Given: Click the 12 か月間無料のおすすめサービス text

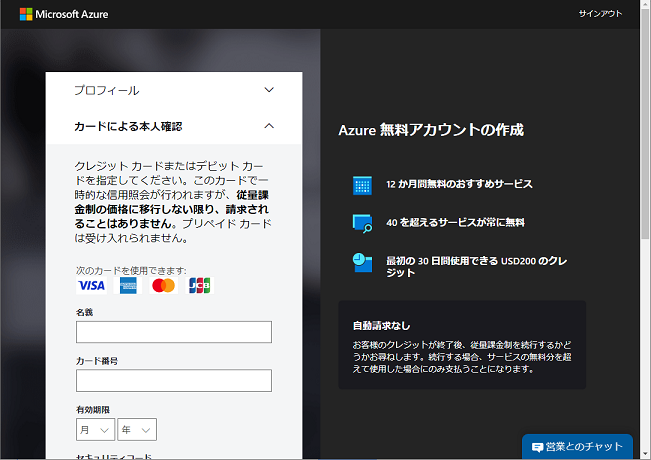Looking at the screenshot, I should tap(459, 184).
